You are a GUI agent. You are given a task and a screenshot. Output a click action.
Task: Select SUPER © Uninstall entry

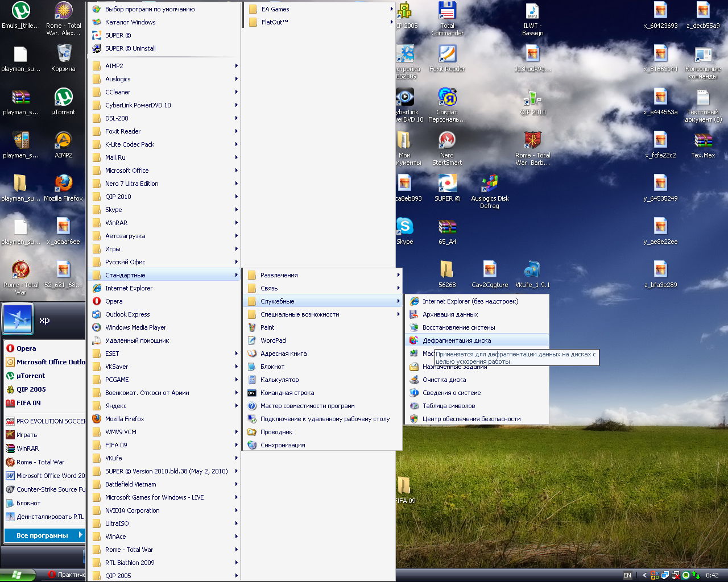[164, 48]
